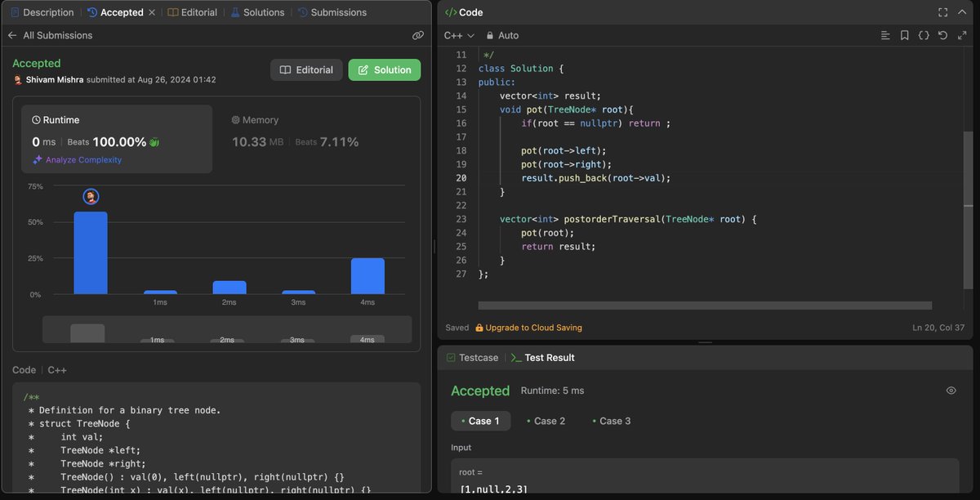980x500 pixels.
Task: Switch to the Solutions tab
Action: (x=257, y=12)
